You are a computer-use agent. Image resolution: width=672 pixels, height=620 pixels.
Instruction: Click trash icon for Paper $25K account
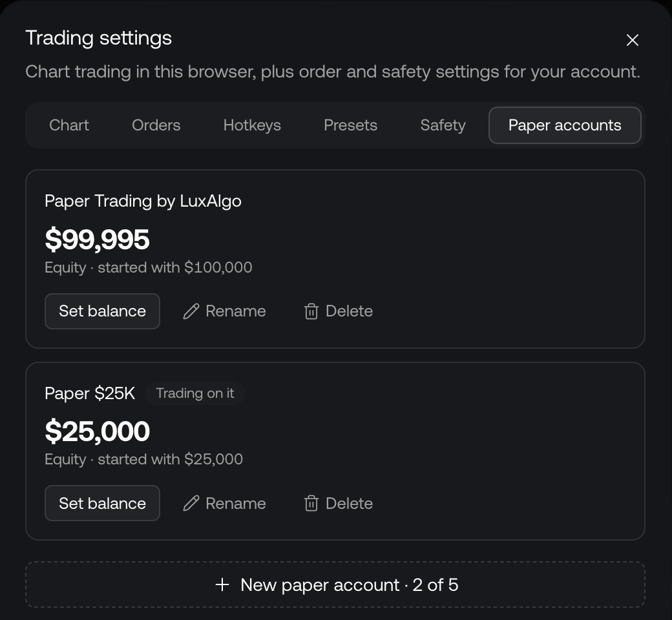(311, 503)
